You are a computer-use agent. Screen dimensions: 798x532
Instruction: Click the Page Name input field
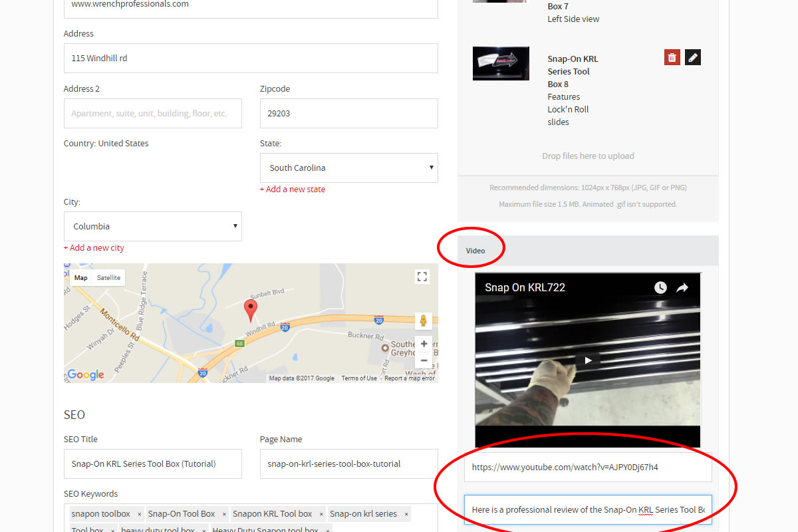[x=349, y=464]
